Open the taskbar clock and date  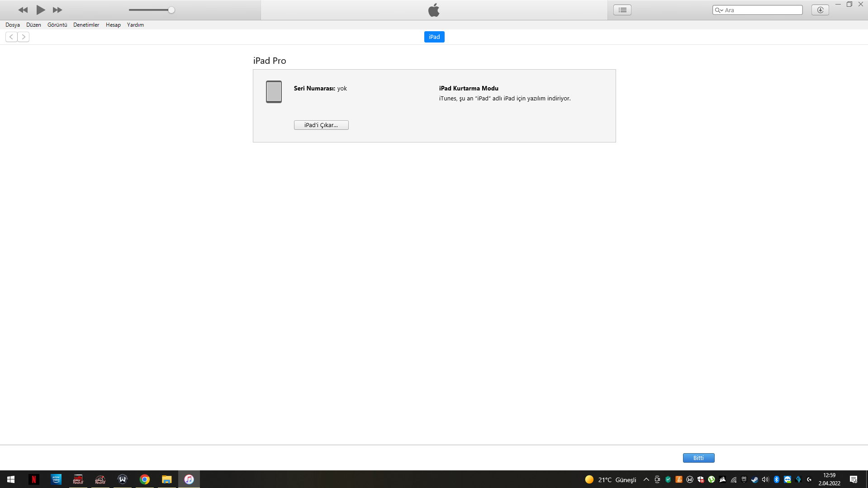pos(830,479)
